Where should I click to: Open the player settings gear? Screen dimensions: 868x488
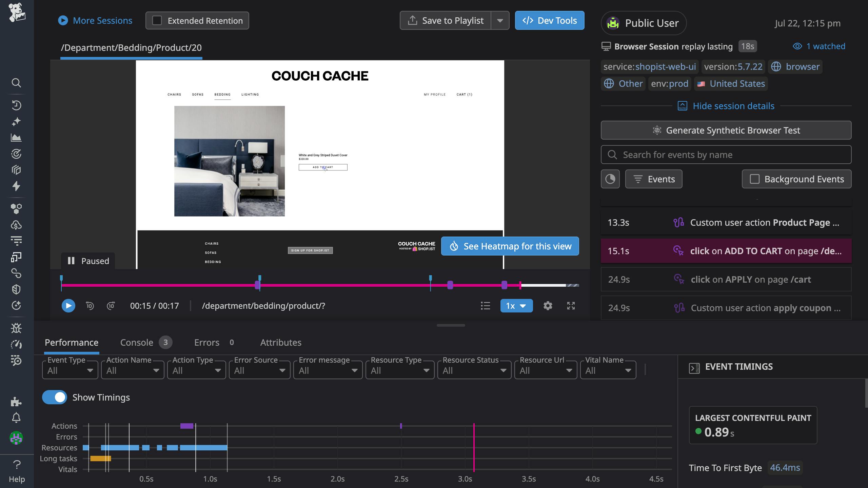(x=548, y=305)
